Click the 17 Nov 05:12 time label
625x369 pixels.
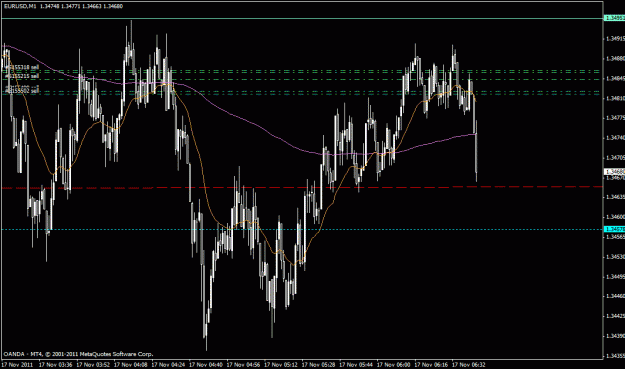pyautogui.click(x=281, y=365)
